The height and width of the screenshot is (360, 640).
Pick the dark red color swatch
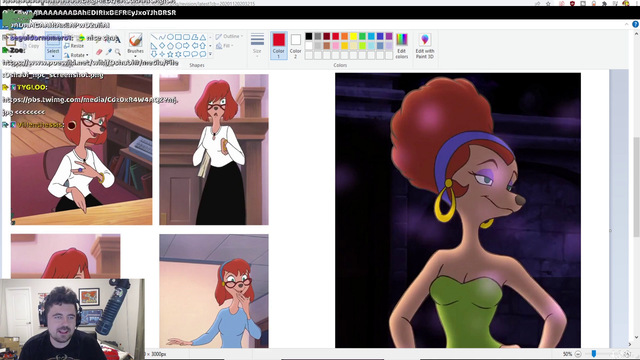[x=327, y=36]
